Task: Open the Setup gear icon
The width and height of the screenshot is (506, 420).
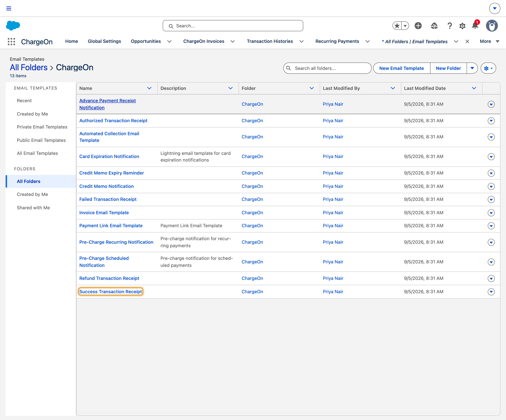Action: [x=462, y=26]
